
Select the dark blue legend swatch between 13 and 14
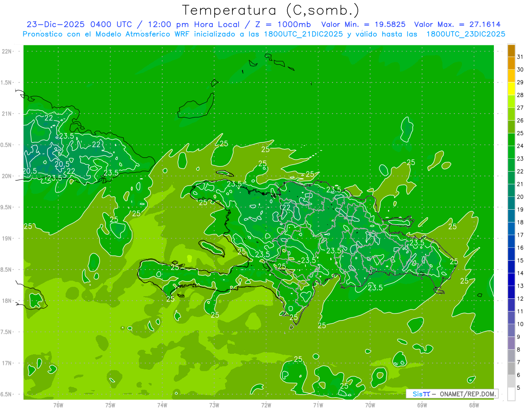(x=511, y=279)
